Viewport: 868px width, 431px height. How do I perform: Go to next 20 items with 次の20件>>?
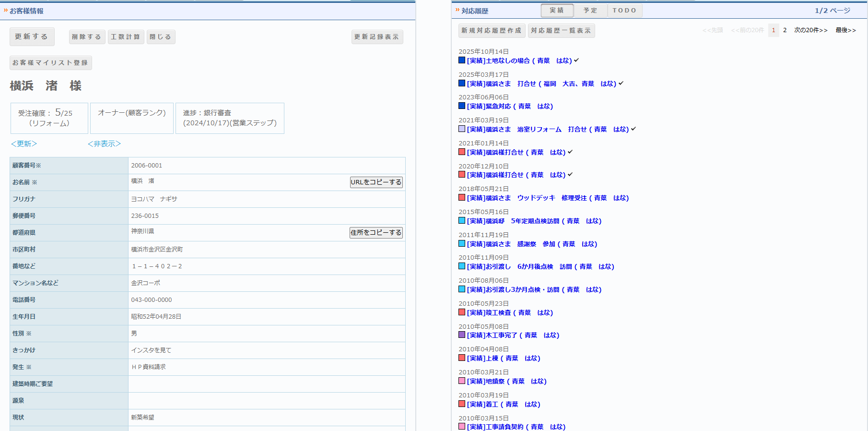tap(810, 30)
